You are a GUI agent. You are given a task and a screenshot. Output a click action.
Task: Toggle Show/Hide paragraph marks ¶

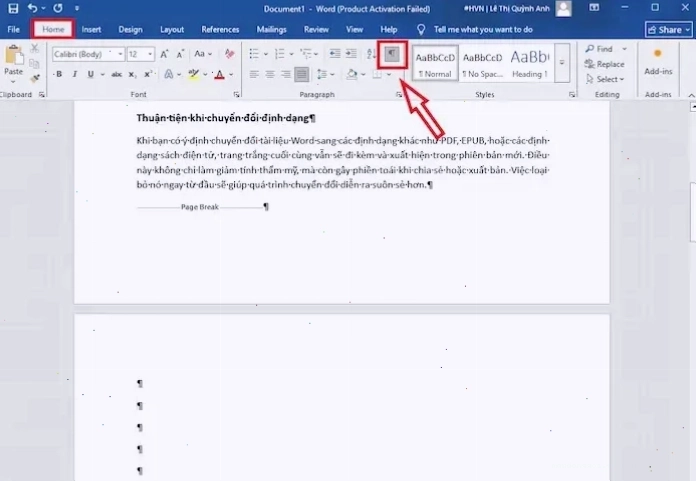tap(392, 54)
